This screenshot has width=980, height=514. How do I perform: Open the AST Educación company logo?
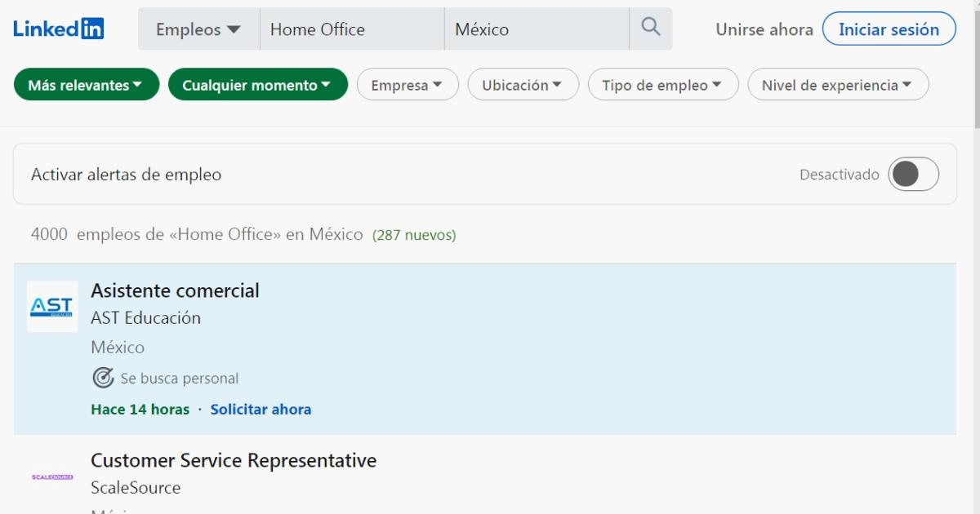point(52,306)
